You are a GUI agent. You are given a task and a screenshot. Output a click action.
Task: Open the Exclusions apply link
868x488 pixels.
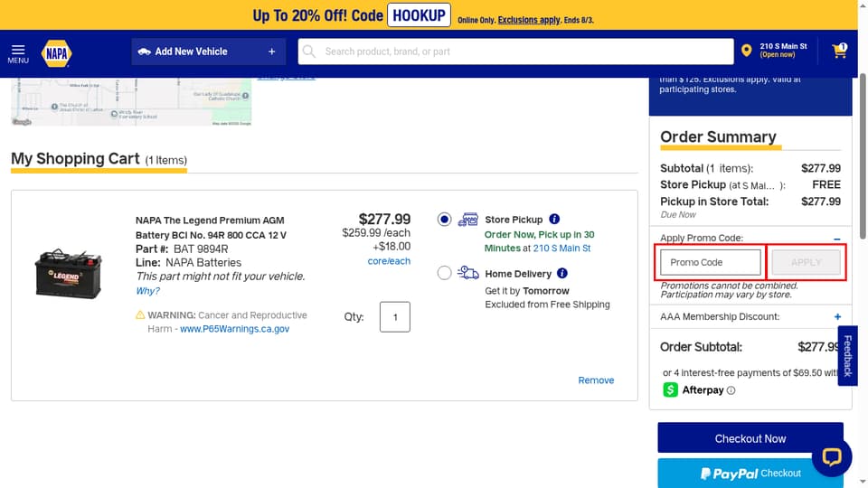pyautogui.click(x=529, y=20)
